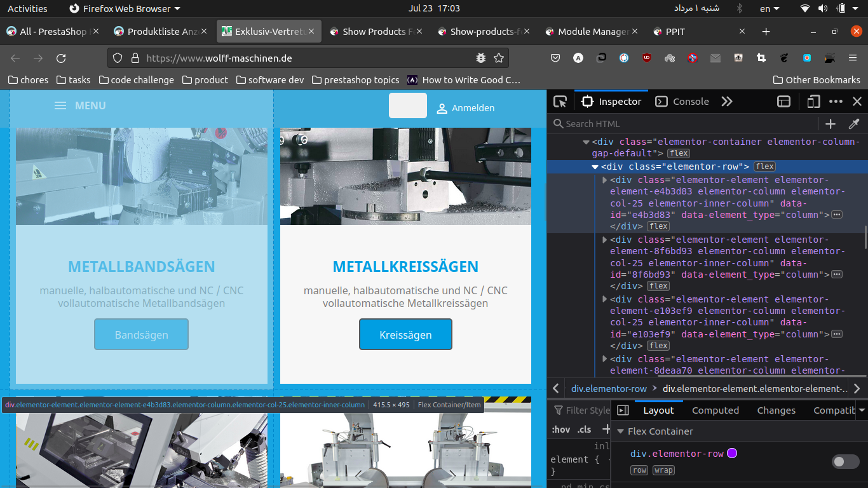
Task: Toggle the flex badge on elementor-row node
Action: 764,166
